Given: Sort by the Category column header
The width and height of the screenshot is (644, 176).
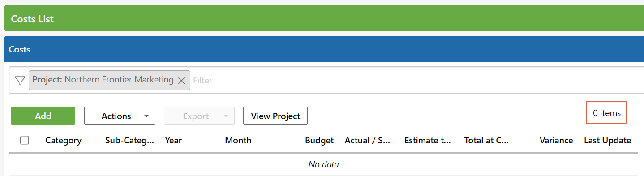Looking at the screenshot, I should tap(63, 140).
